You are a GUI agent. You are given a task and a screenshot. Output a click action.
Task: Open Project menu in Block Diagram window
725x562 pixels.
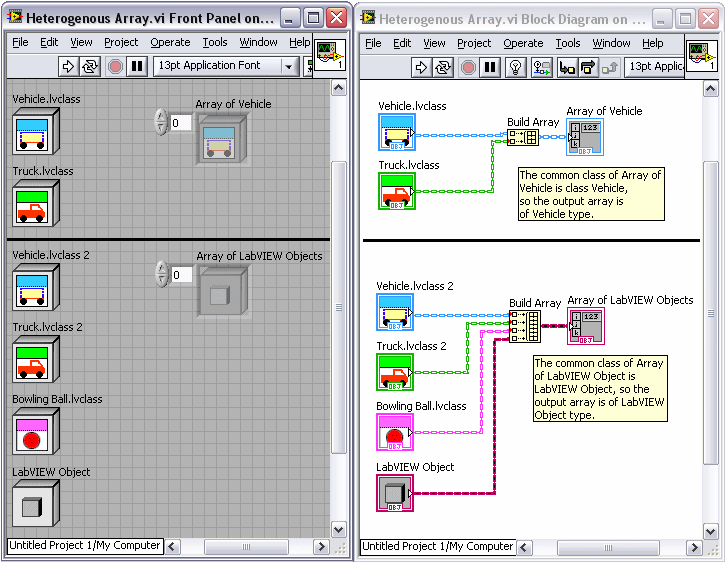474,43
